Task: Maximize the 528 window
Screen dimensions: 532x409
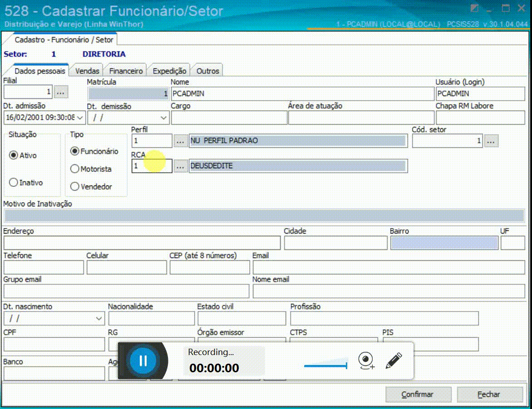Action: (x=506, y=8)
